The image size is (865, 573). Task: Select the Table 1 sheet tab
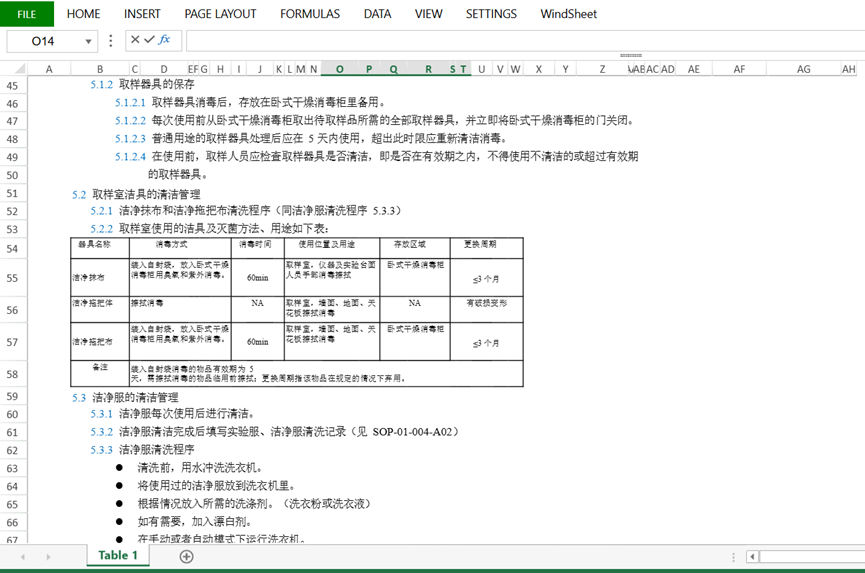[118, 555]
